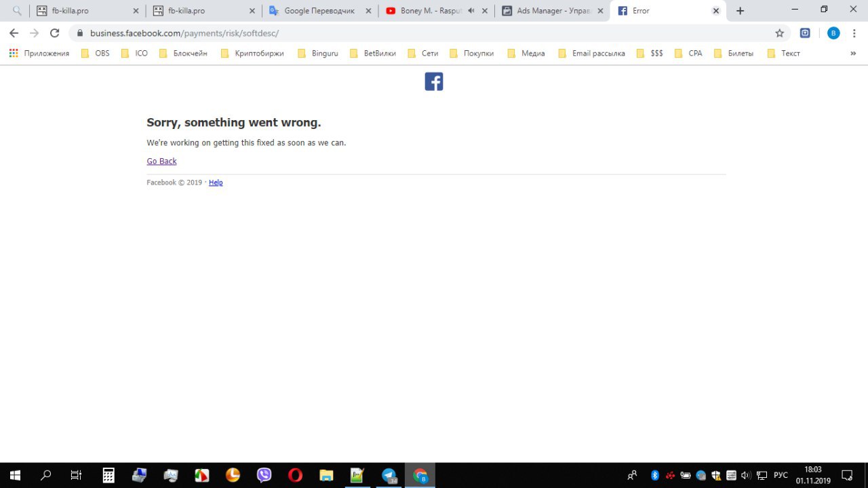This screenshot has height=488, width=868.
Task: Open the orange clock-like taskbar app
Action: pyautogui.click(x=233, y=475)
